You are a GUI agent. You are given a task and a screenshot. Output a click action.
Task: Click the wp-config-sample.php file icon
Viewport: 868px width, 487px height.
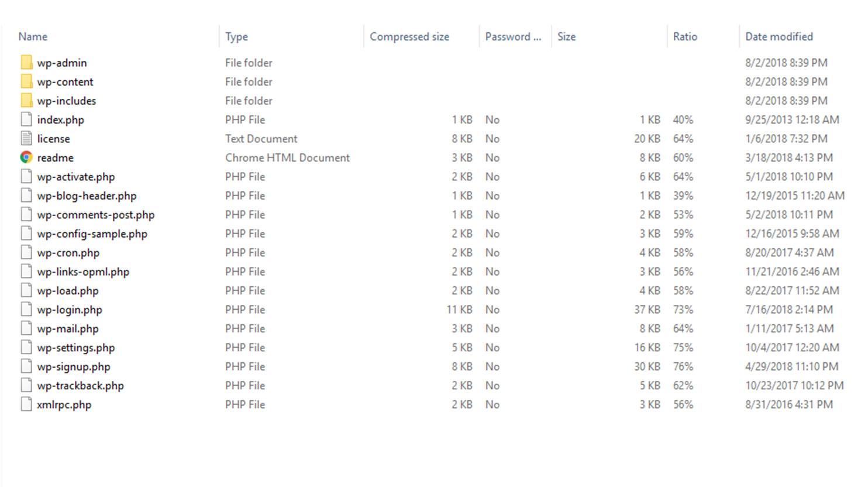point(26,234)
